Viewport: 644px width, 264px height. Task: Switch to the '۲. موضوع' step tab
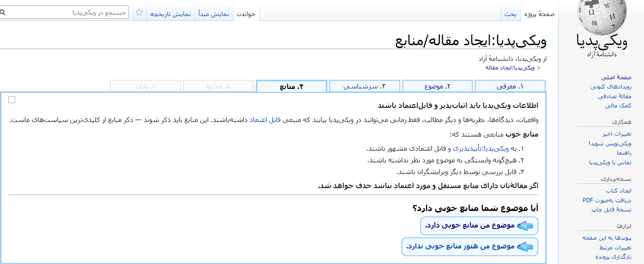pyautogui.click(x=437, y=87)
